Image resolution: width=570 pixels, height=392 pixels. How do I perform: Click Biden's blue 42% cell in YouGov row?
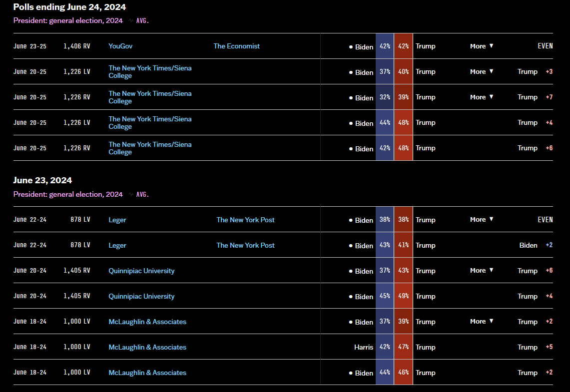(385, 46)
